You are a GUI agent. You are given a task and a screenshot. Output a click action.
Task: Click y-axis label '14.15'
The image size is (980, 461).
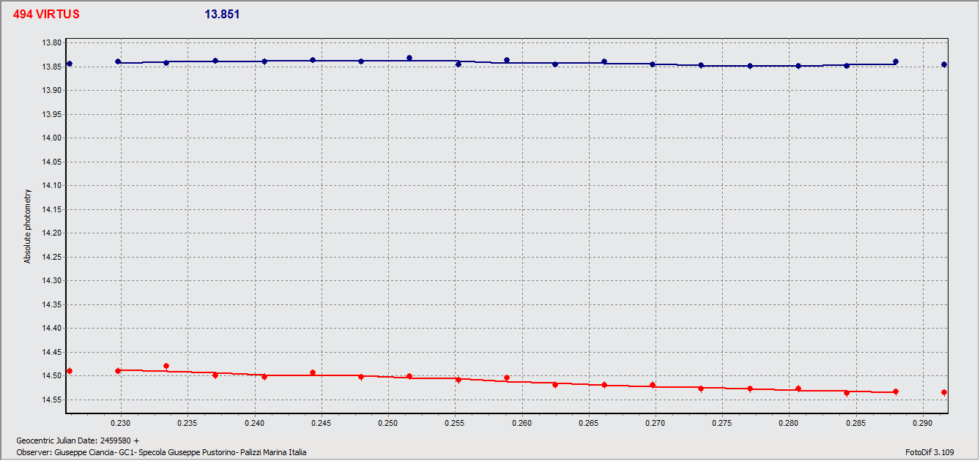pyautogui.click(x=52, y=209)
